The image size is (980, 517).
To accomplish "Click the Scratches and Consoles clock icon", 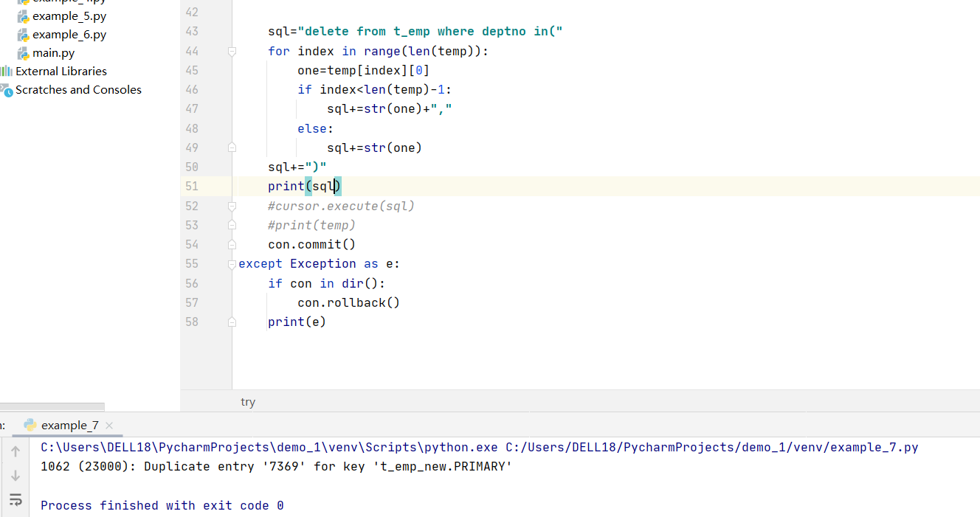I will [x=7, y=90].
